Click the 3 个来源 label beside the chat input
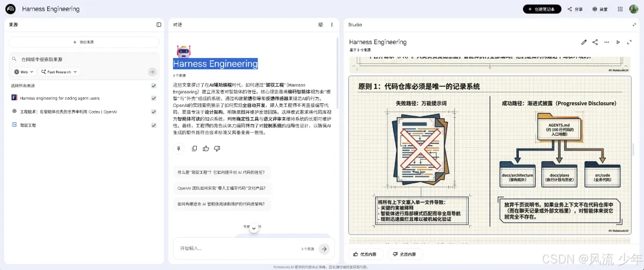 [x=307, y=249]
